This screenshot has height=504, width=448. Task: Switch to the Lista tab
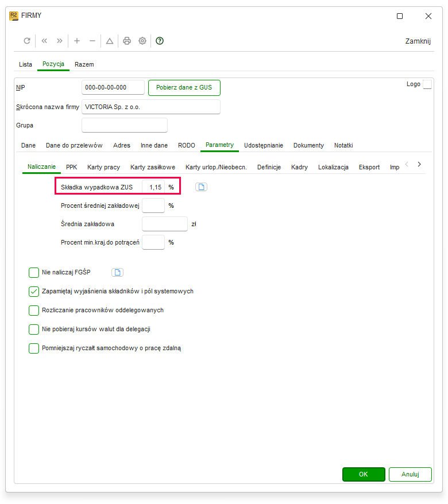(25, 64)
